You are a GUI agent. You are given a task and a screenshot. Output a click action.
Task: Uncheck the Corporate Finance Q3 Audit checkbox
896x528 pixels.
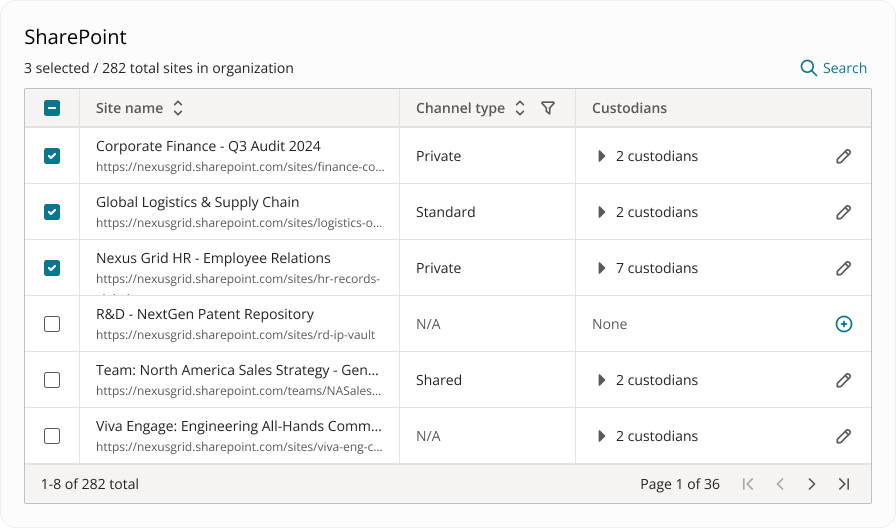click(x=52, y=156)
